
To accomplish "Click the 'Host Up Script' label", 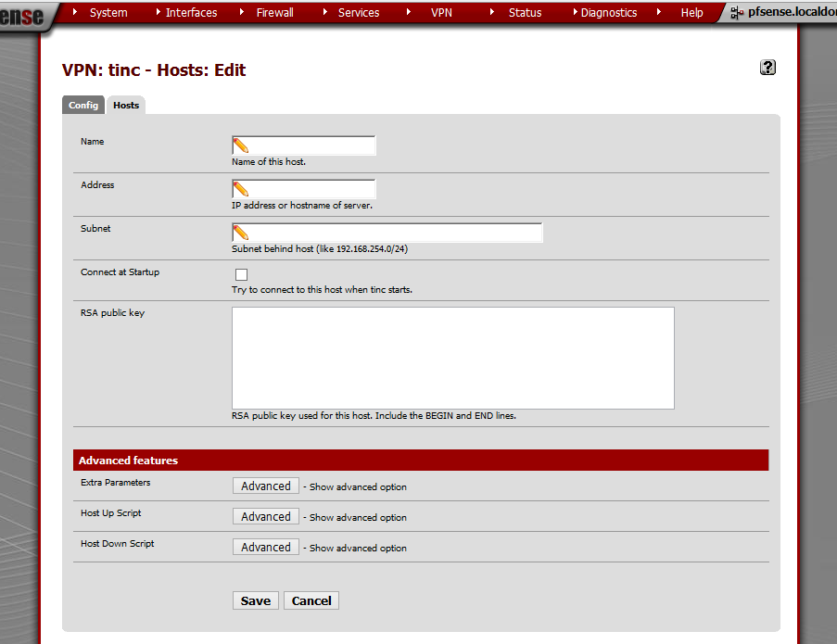I will (111, 512).
